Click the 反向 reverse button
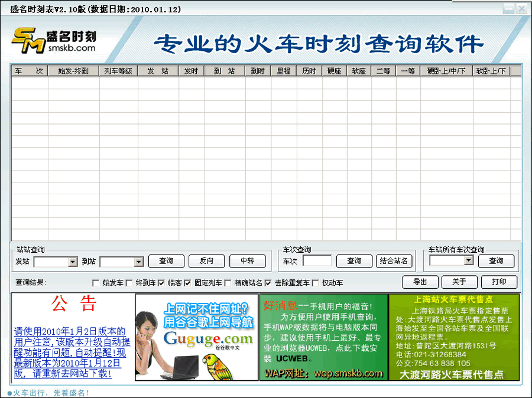Viewport: 532px width, 398px height. (x=207, y=261)
